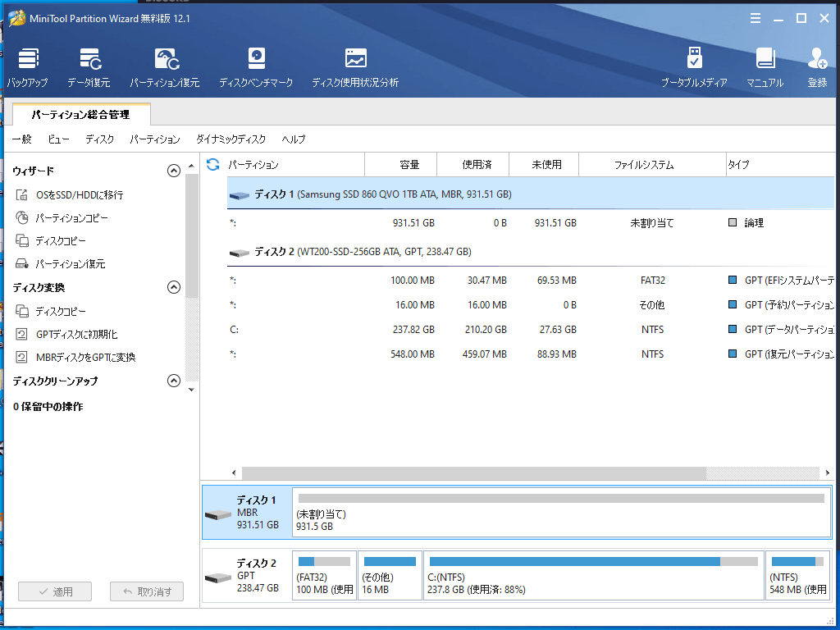This screenshot has height=630, width=840.
Task: Open パーティション復元 in top toolbar
Action: coord(165,67)
